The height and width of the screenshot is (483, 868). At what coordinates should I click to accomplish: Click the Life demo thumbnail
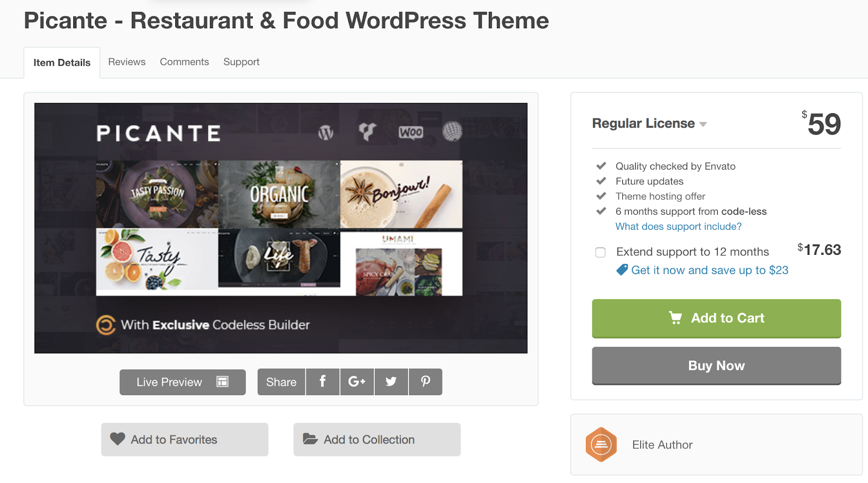tap(279, 258)
